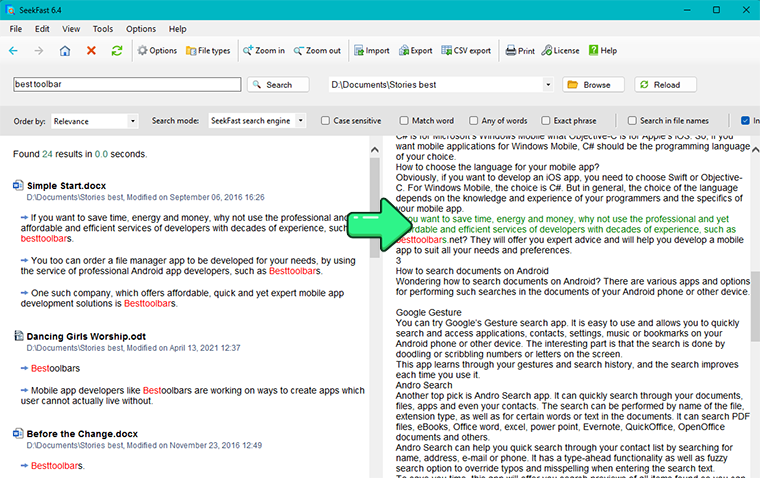Click the Zoom in tool
This screenshot has width=760, height=478.
pos(264,50)
